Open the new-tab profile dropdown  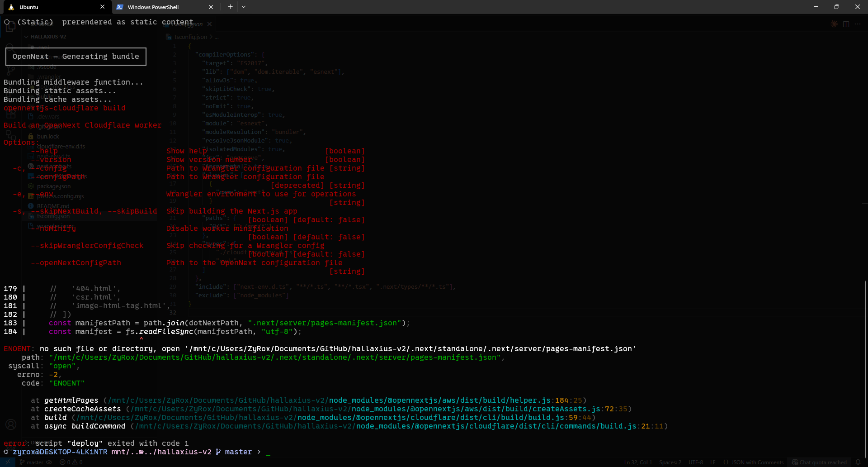(x=244, y=7)
